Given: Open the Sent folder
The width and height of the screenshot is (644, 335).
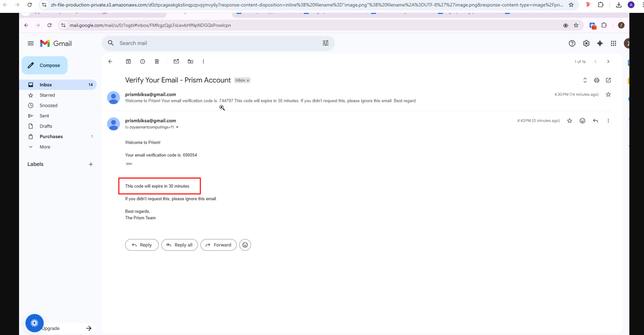Looking at the screenshot, I should click(44, 116).
